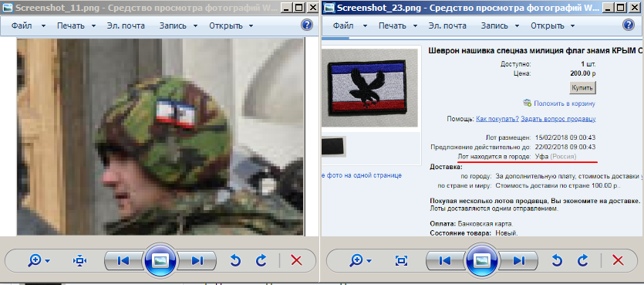Open the Запись menu in the left window
Image resolution: width=644 pixels, height=285 pixels.
178,25
